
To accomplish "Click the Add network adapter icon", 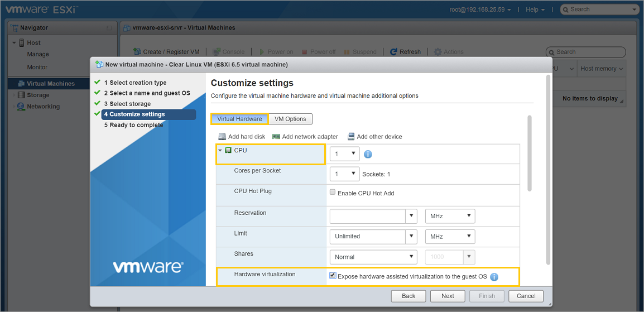I will (276, 137).
